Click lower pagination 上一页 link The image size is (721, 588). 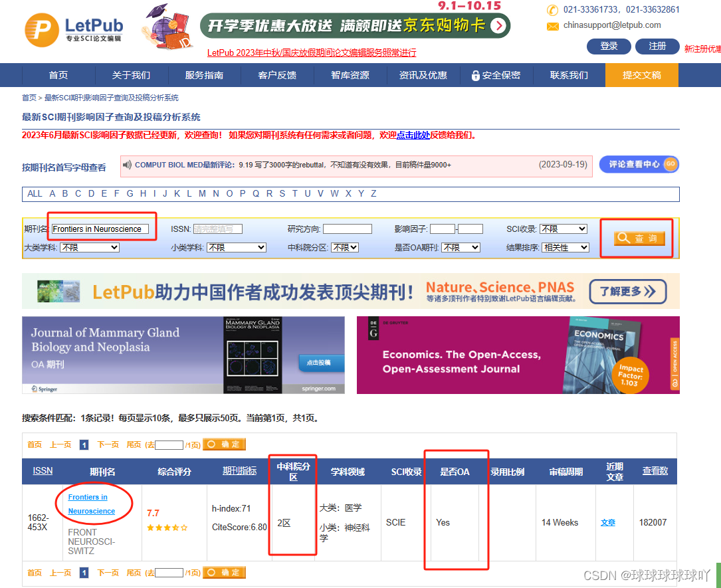[x=60, y=572]
